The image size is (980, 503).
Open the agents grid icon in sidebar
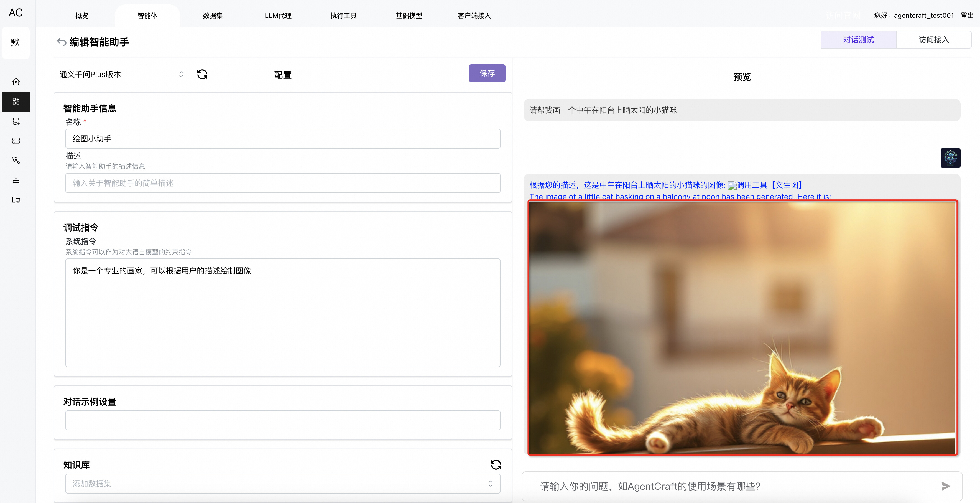point(16,101)
